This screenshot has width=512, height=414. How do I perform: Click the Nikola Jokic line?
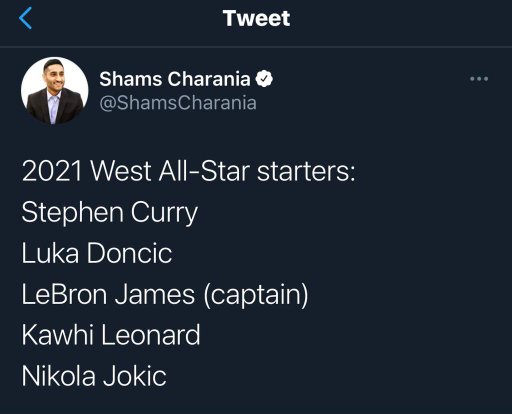(94, 376)
